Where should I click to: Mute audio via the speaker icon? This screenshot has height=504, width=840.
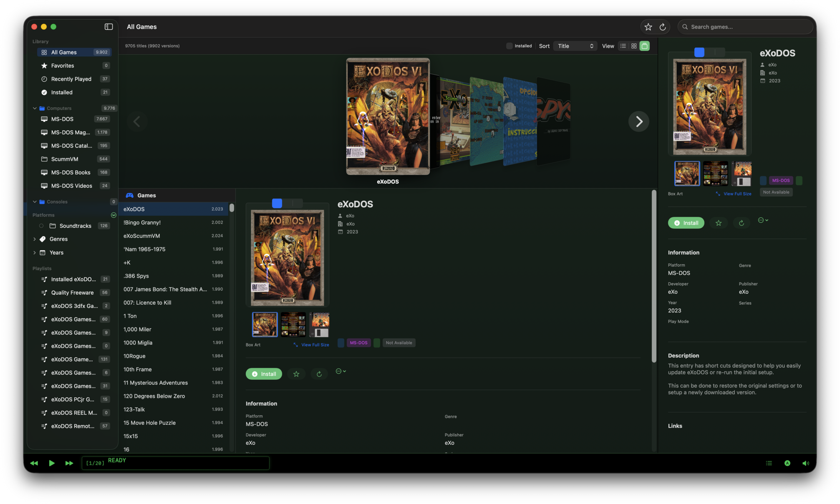805,463
